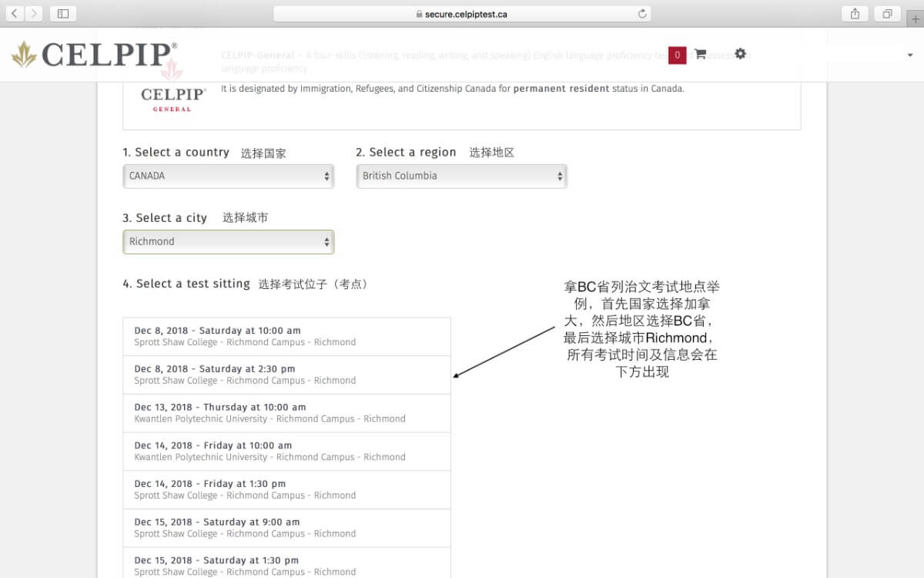Choose the Dec 14 Friday 10:00 am sitting
Screen dimensions: 924x578
pyautogui.click(x=286, y=452)
